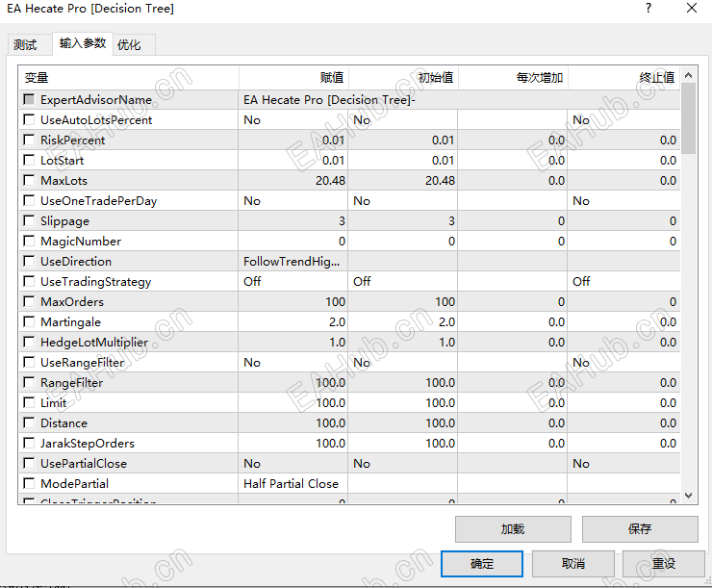The width and height of the screenshot is (712, 588).
Task: Click the vertical scrollbar thumb
Action: (x=688, y=119)
